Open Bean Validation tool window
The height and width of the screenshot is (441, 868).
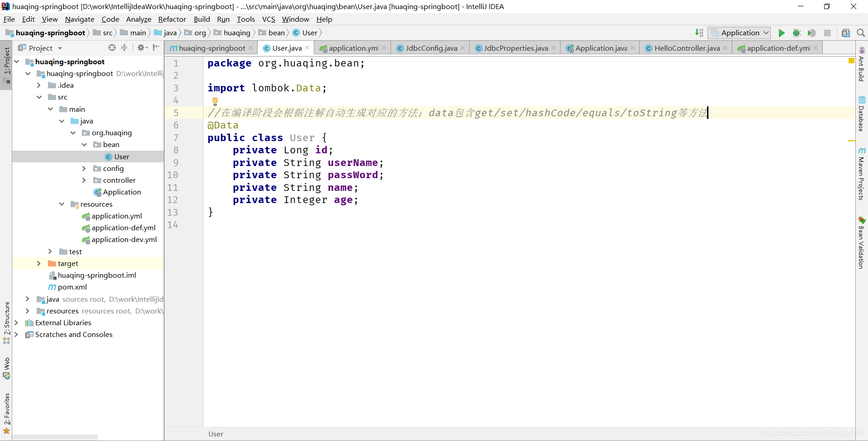click(x=862, y=243)
